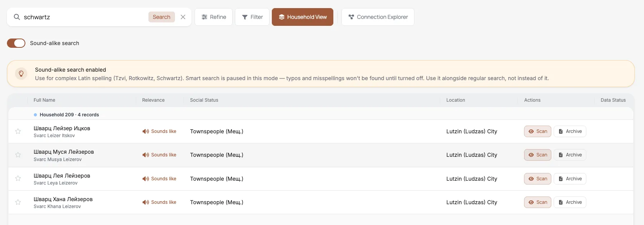The height and width of the screenshot is (225, 644).
Task: Star the Шварц Хана Лейзеров record
Action: point(18,202)
